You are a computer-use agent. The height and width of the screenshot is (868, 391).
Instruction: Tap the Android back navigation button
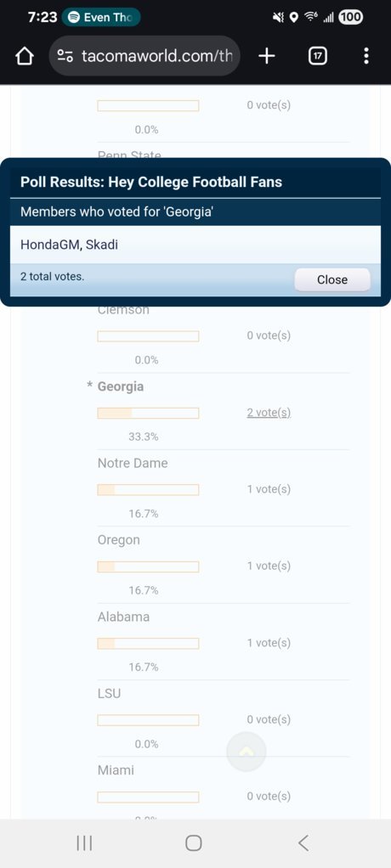[x=303, y=843]
